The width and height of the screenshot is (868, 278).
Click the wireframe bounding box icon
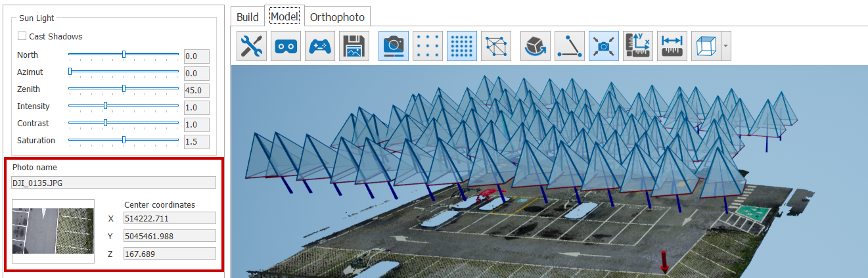[706, 46]
